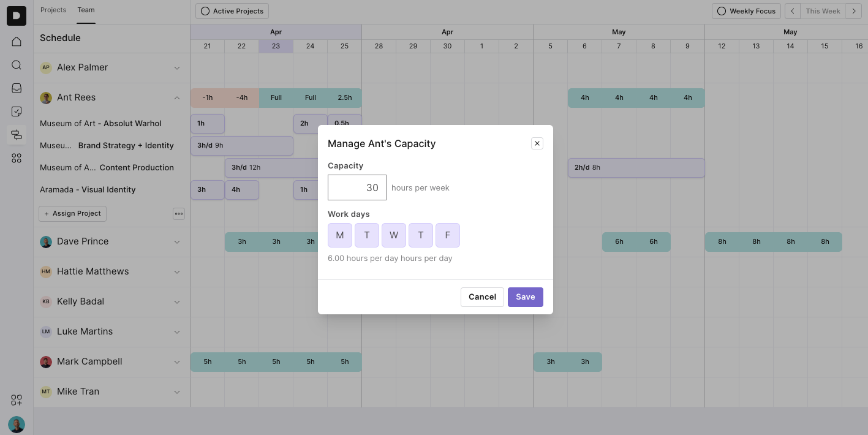Expand Dave Prince's row

pos(177,242)
